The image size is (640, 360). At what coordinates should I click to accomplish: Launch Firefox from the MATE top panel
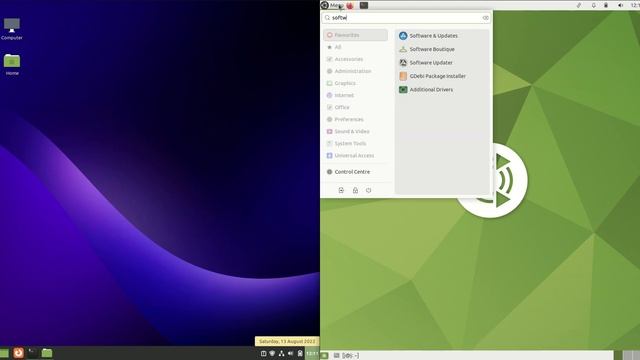[350, 5]
